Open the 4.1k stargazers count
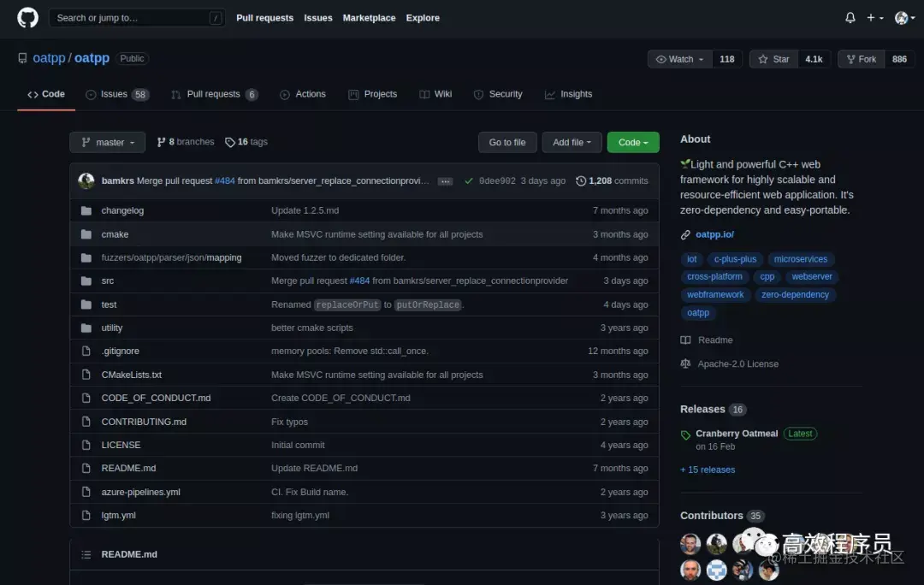Image resolution: width=924 pixels, height=585 pixels. click(x=814, y=59)
